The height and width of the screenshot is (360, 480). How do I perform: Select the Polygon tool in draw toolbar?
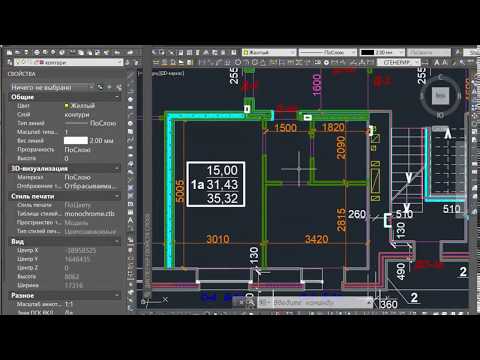131,99
